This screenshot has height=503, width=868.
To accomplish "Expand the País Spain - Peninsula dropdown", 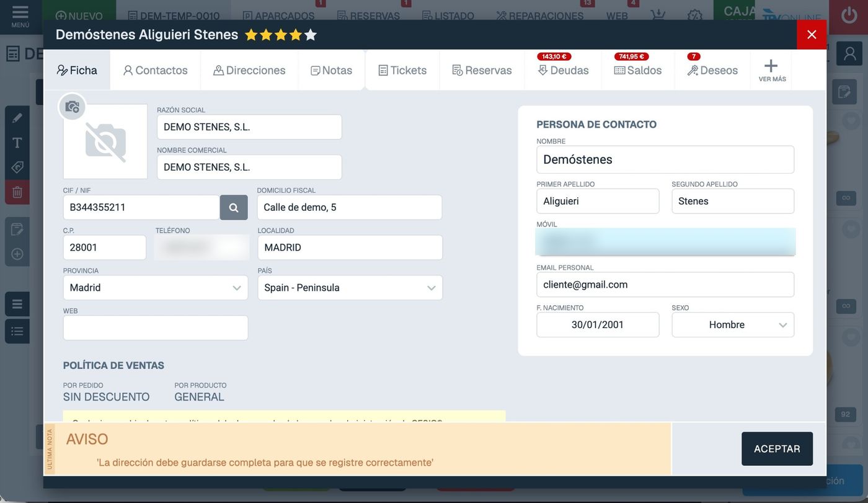I will [x=350, y=288].
